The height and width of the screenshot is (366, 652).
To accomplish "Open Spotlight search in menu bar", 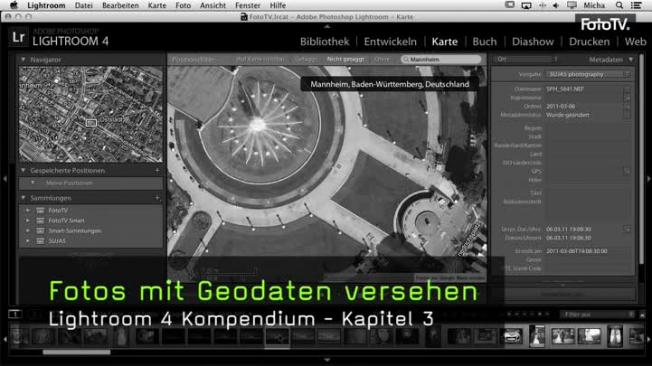I will click(619, 5).
